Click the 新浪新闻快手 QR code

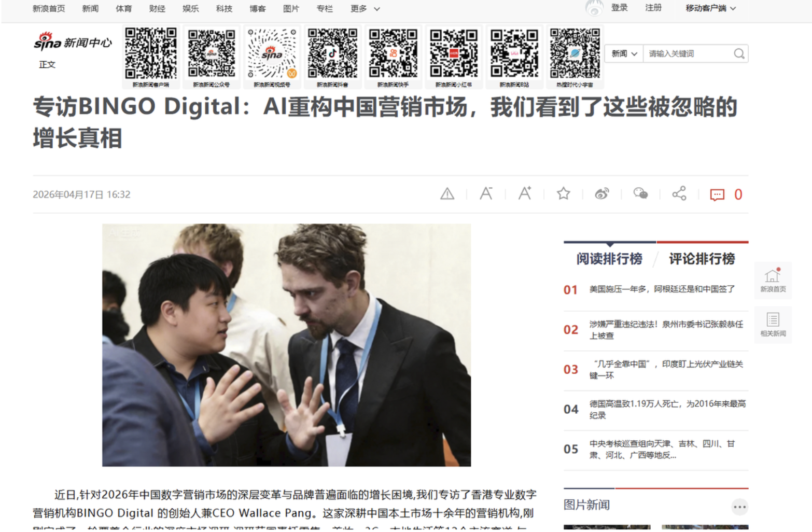[x=393, y=53]
